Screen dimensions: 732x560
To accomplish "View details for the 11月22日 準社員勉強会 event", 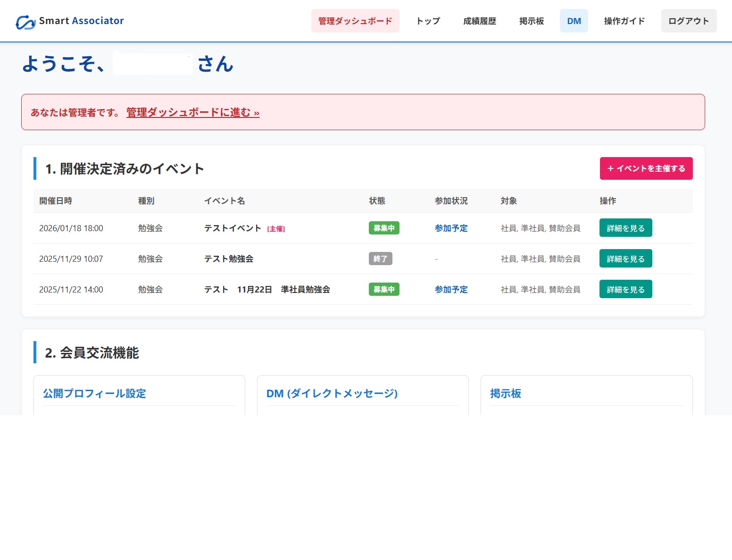I will [625, 289].
